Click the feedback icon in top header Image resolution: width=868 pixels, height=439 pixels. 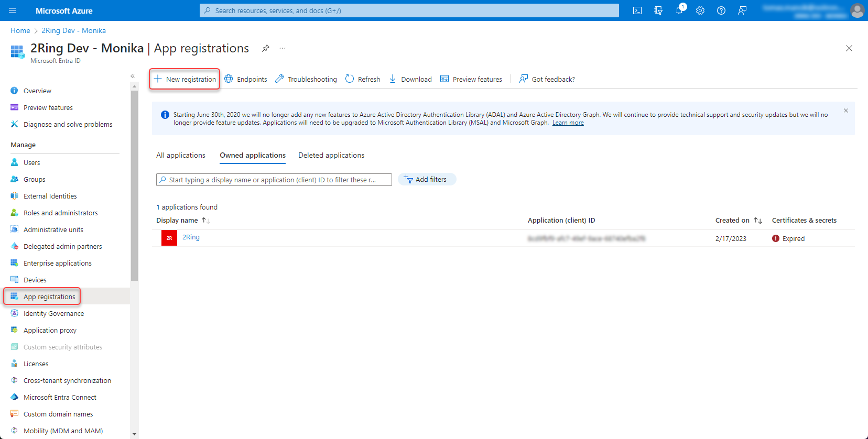(x=742, y=10)
